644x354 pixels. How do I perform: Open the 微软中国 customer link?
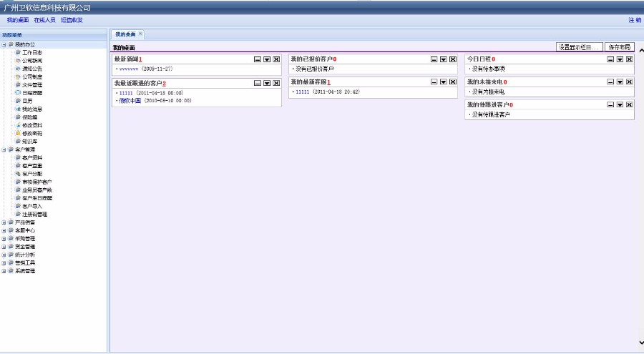(130, 101)
